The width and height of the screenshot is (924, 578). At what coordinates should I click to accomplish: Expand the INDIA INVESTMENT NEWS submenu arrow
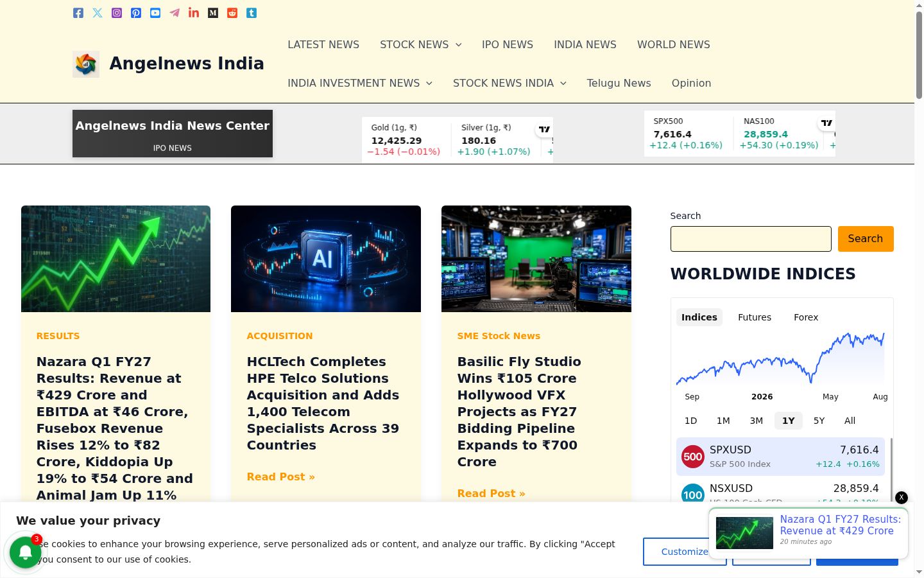[x=429, y=83]
